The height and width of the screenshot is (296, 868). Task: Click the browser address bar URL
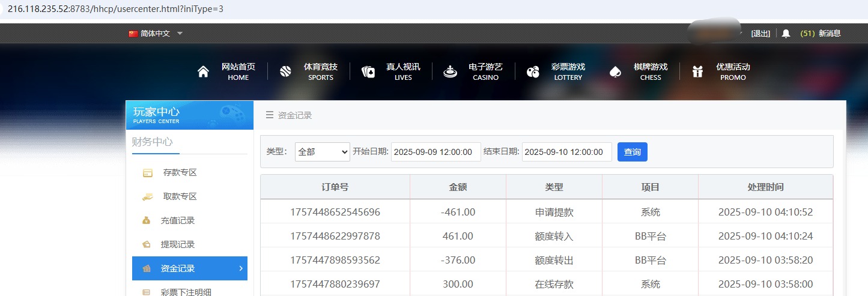[115, 9]
